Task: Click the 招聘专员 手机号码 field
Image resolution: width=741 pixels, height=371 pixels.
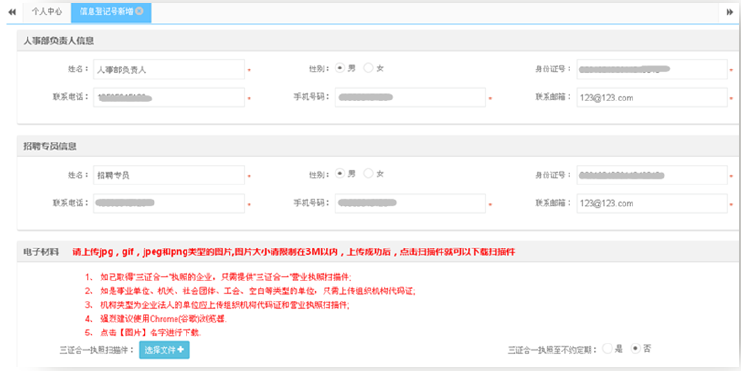Action: click(x=410, y=203)
